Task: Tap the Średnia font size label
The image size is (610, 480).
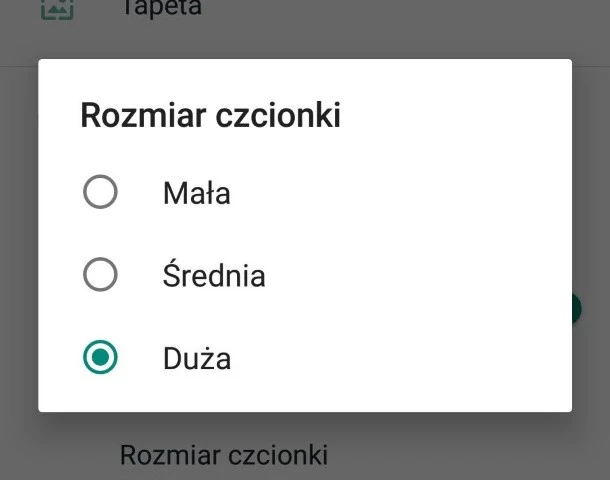Action: pos(214,275)
